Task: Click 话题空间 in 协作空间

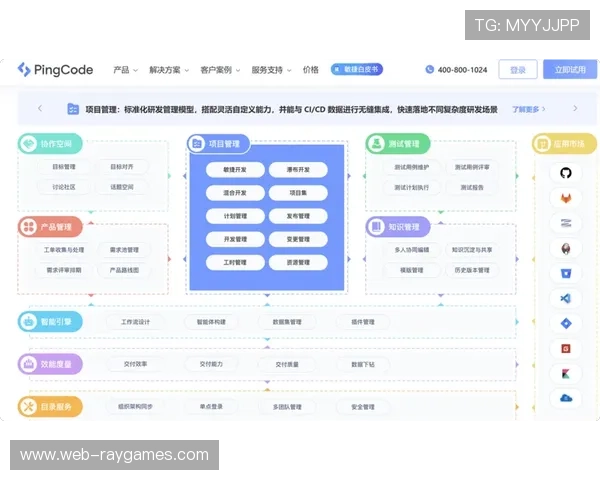Action: click(122, 187)
